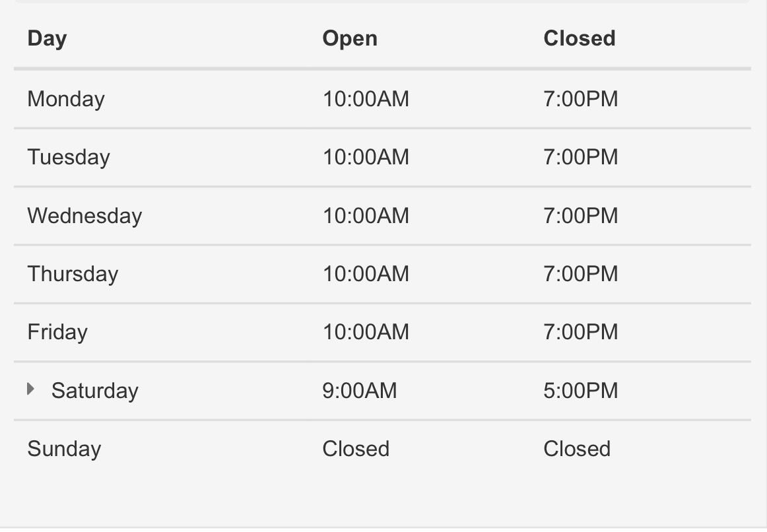
Task: Click Saturday's 9:00AM opening time
Action: 360,391
